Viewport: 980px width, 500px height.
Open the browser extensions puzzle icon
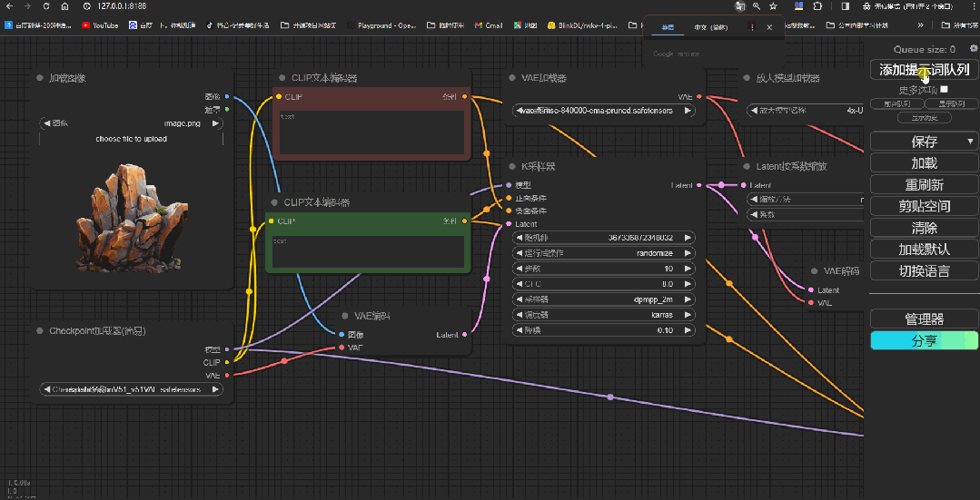[817, 6]
